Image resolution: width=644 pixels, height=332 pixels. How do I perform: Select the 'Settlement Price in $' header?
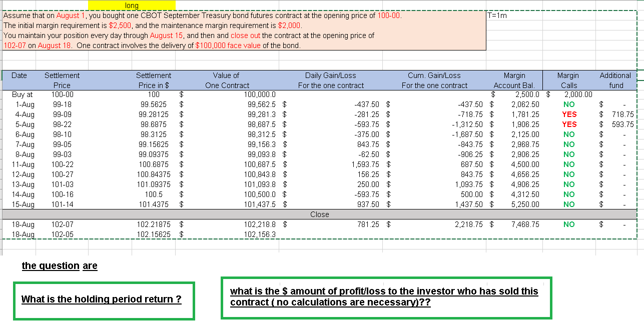[154, 80]
